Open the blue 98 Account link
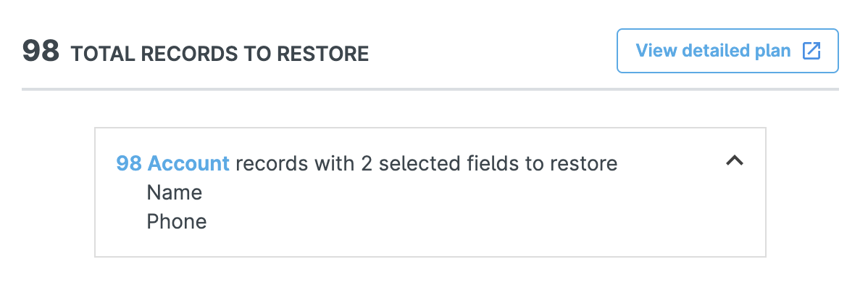The height and width of the screenshot is (283, 868). 172,163
